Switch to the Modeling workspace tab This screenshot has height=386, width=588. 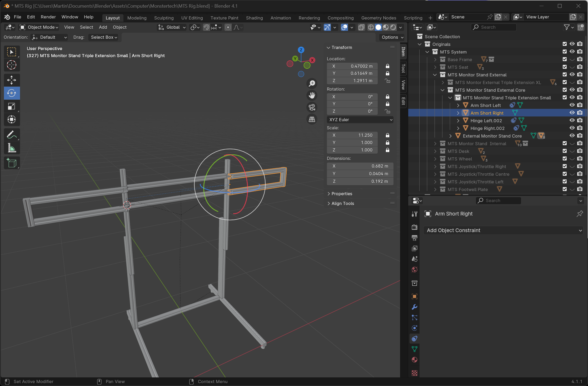[x=137, y=18]
